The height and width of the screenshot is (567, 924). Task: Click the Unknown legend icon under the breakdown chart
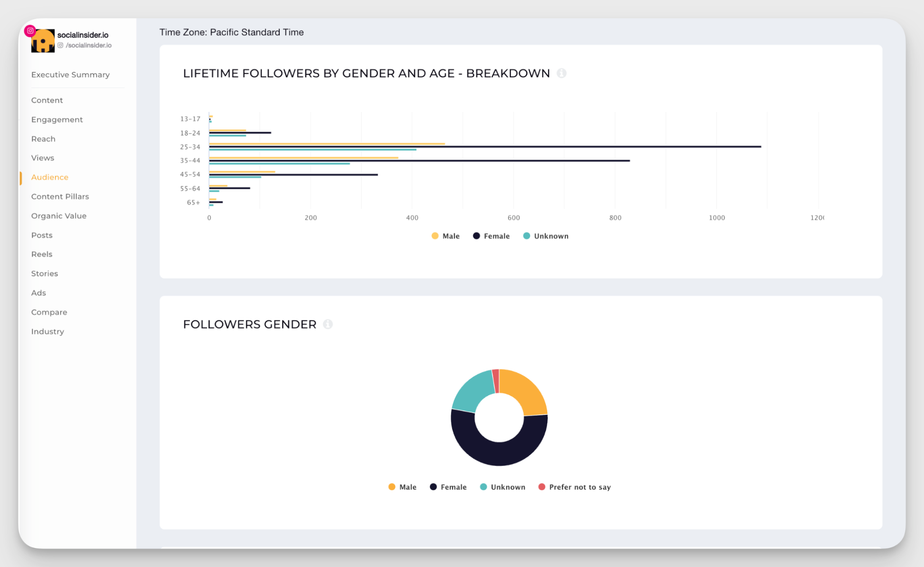coord(527,236)
